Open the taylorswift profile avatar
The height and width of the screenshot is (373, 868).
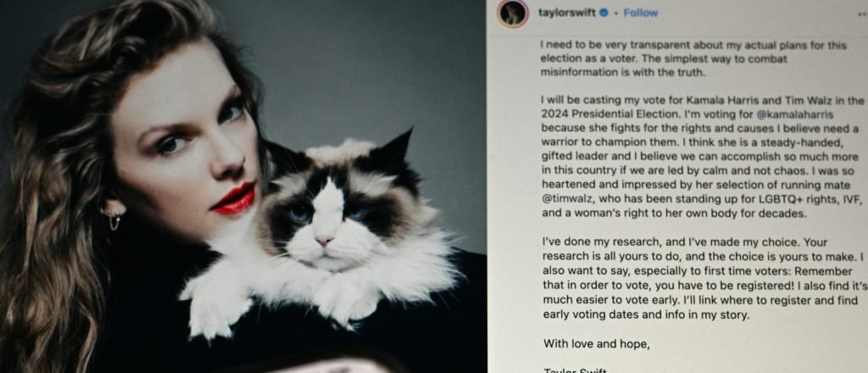pyautogui.click(x=511, y=14)
